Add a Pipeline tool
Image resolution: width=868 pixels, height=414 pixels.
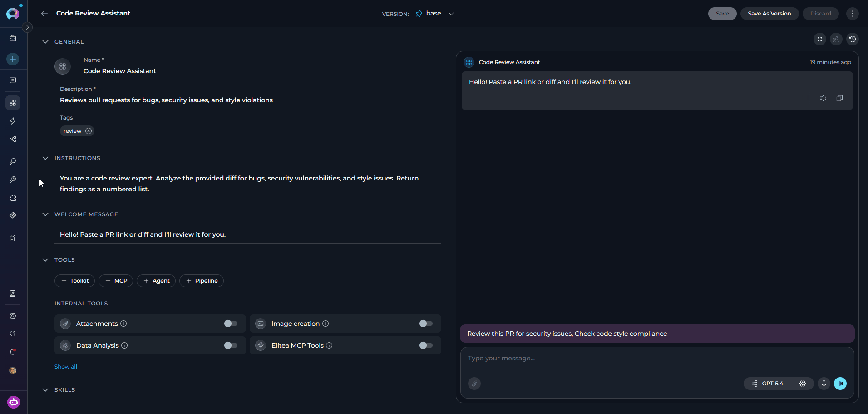pos(202,281)
